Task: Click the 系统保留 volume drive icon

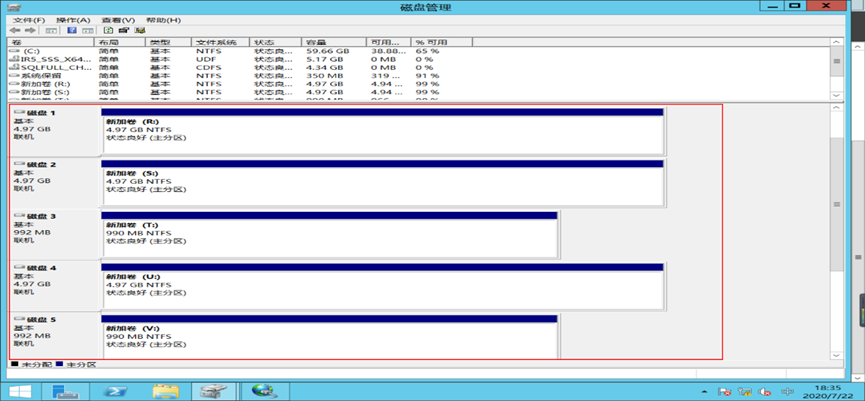Action: tap(15, 76)
